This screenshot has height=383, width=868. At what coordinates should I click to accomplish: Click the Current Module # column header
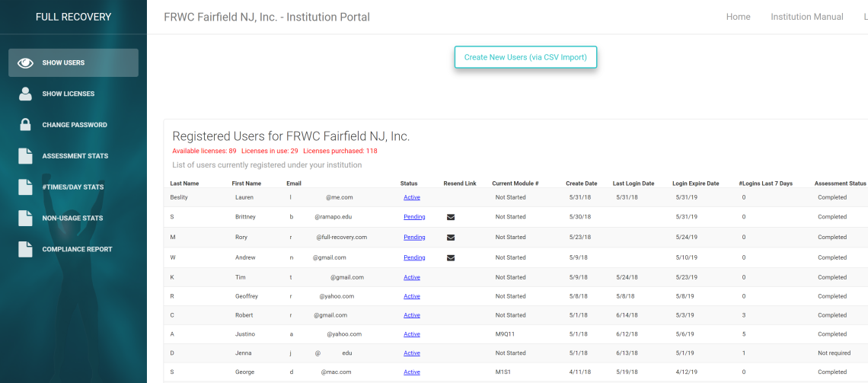(515, 184)
